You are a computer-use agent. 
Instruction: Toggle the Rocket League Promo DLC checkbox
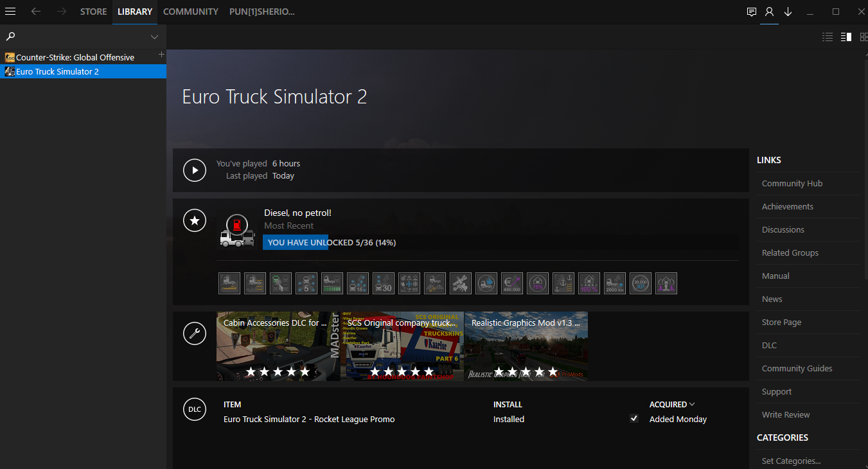(634, 418)
